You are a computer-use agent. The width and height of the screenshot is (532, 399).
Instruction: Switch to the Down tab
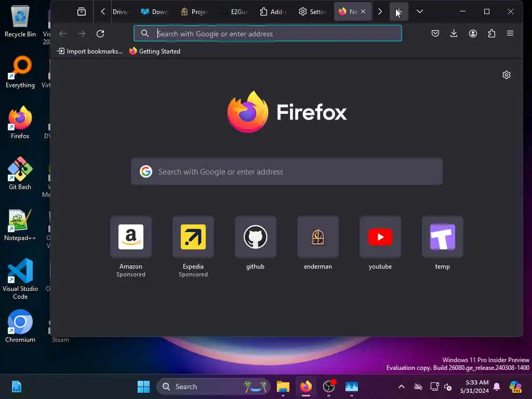coord(154,12)
